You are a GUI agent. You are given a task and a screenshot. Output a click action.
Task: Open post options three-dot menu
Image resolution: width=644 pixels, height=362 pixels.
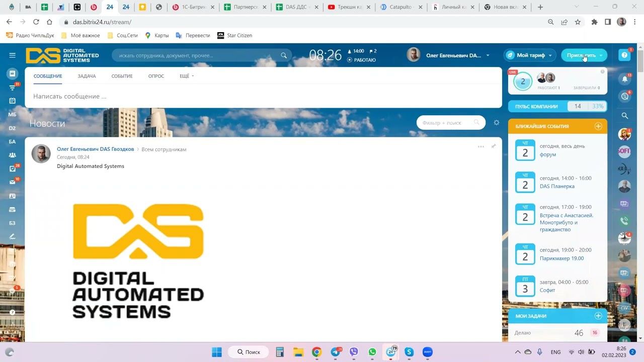tap(480, 147)
